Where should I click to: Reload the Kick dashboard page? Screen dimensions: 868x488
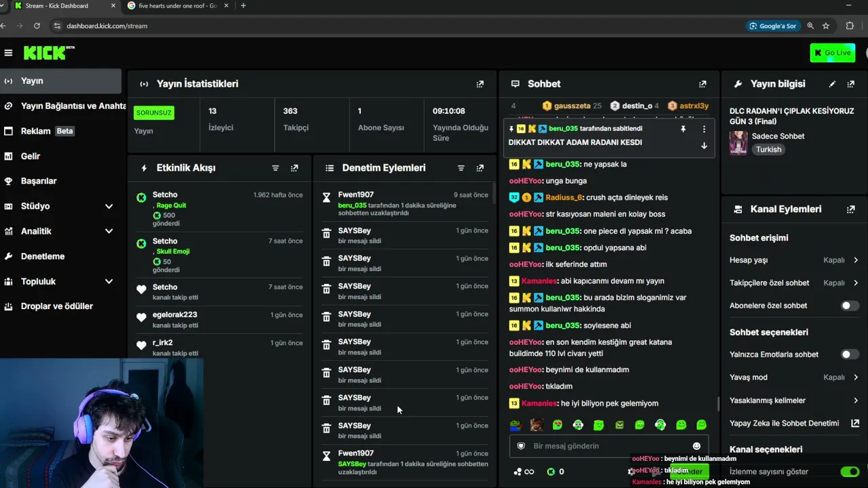coord(37,26)
